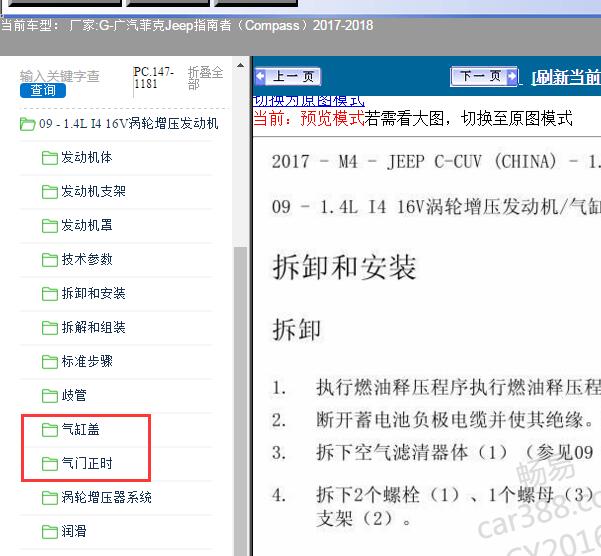Image resolution: width=601 pixels, height=556 pixels.
Task: Select step 1 执行燃油释压程序 text
Action: (458, 387)
